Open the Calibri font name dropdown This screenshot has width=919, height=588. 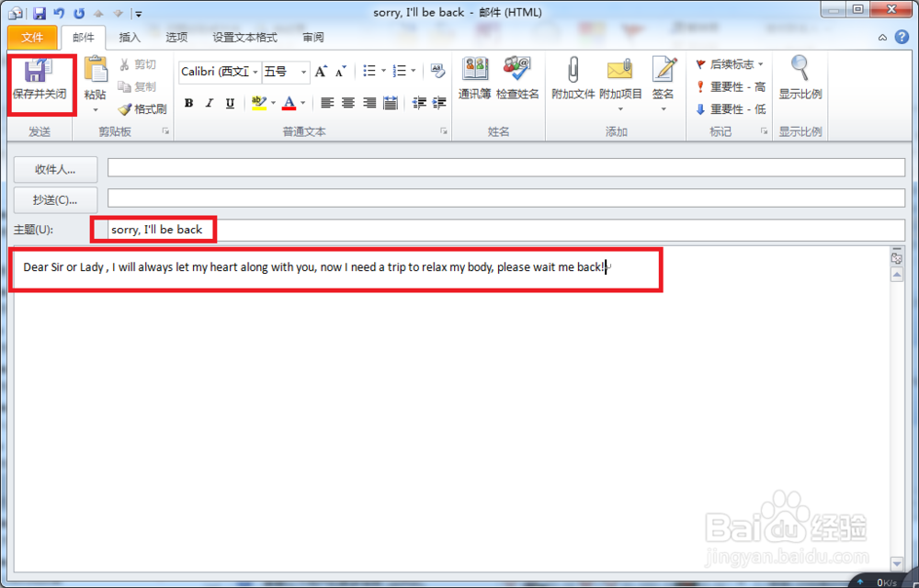(255, 72)
